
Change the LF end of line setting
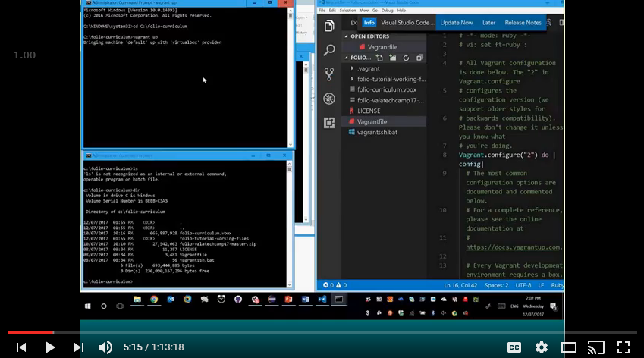(x=541, y=285)
